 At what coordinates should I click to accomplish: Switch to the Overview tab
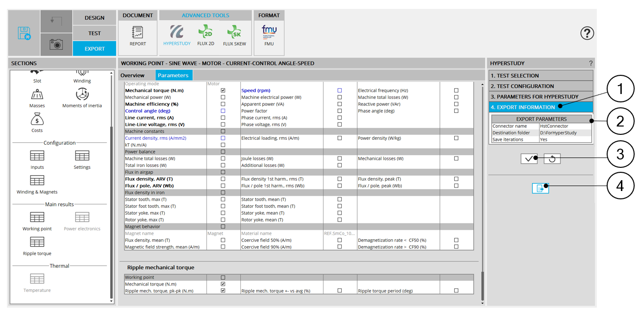pos(132,75)
